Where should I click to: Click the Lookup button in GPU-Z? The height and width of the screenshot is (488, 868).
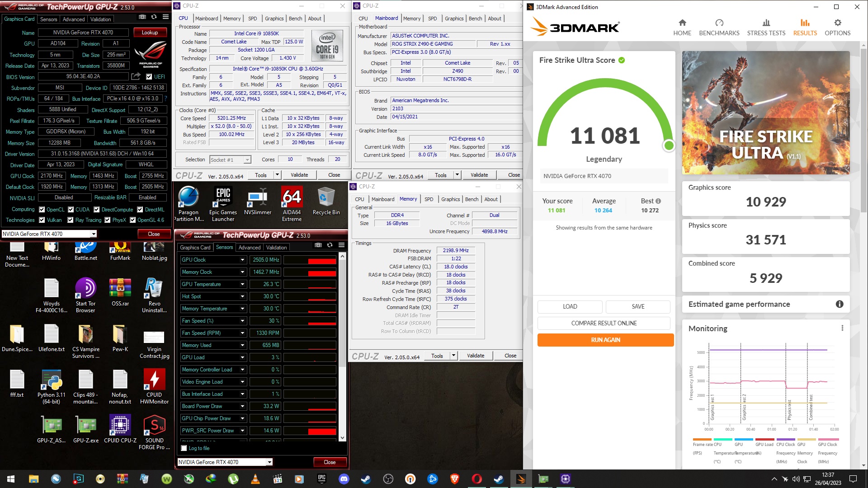pyautogui.click(x=150, y=33)
